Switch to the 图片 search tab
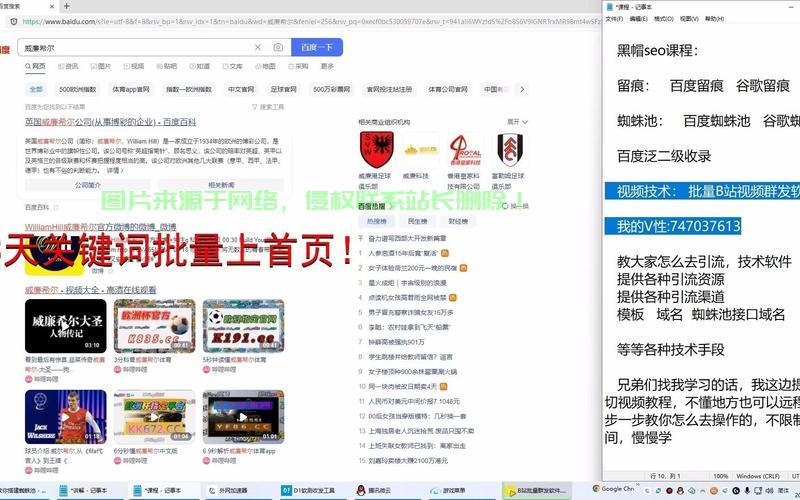This screenshot has height=500, width=800. (101, 66)
